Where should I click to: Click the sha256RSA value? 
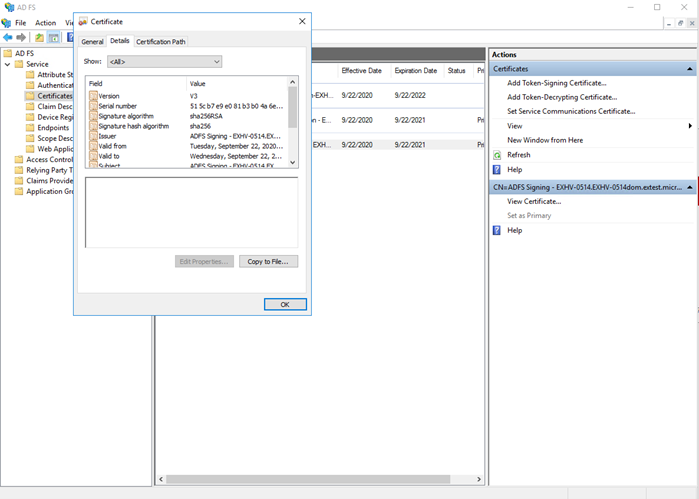click(x=206, y=116)
